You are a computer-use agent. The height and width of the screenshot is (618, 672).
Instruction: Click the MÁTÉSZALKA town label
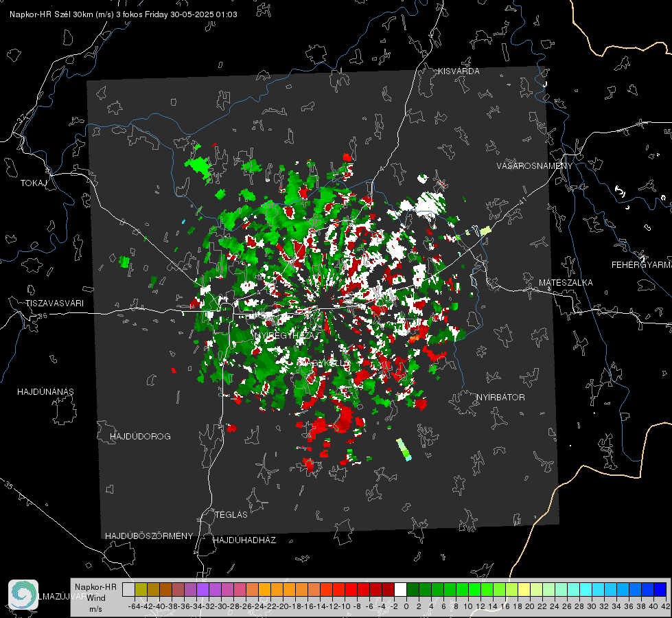pyautogui.click(x=566, y=283)
